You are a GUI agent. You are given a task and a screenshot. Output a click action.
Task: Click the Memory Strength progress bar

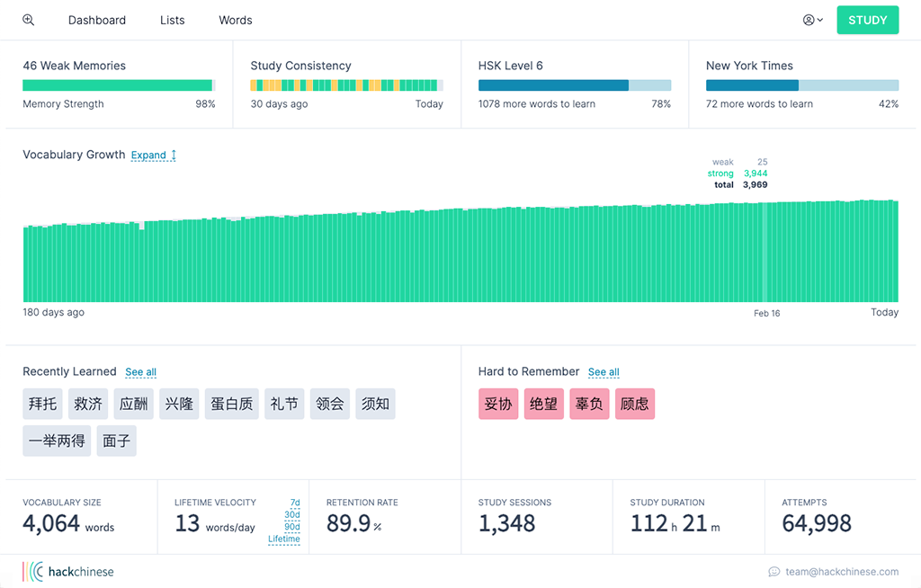[x=119, y=85]
